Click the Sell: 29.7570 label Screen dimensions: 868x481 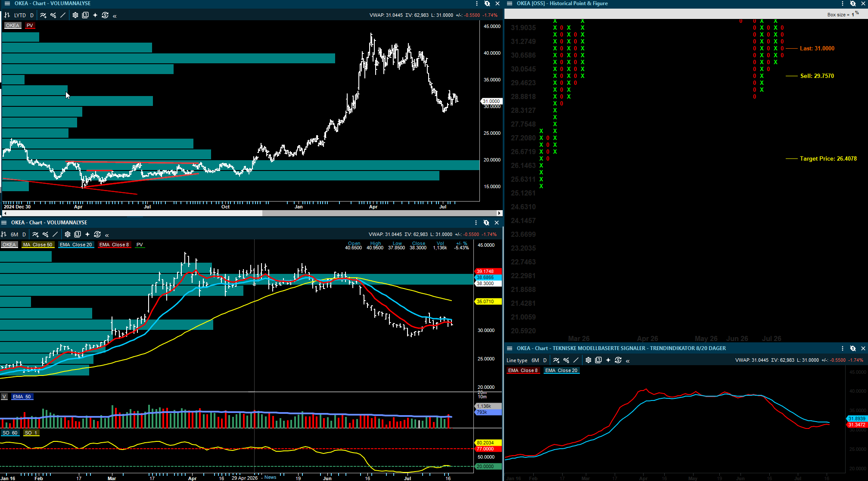[x=817, y=76]
